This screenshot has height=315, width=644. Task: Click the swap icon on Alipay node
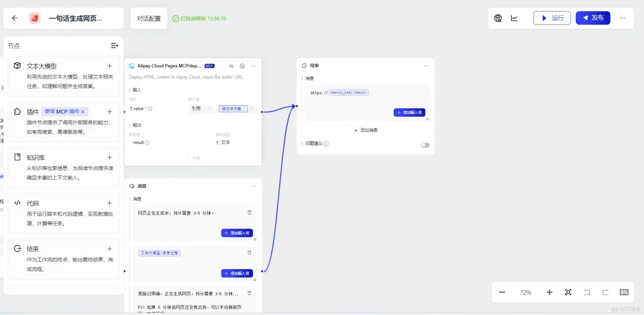231,66
